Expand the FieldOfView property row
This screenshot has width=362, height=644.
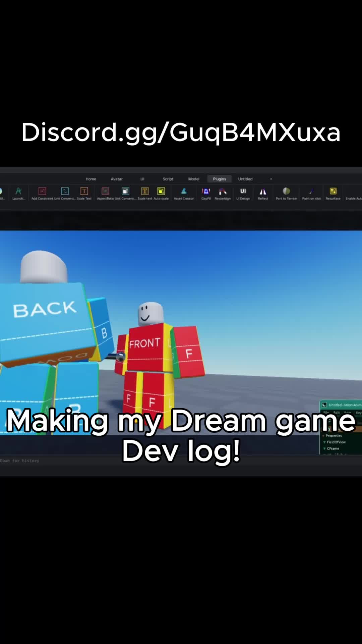tap(324, 442)
